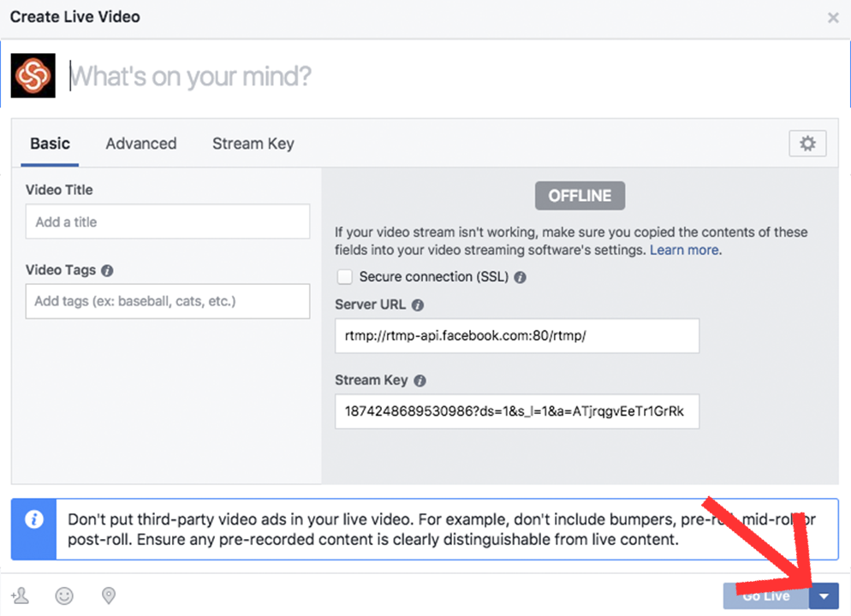Image resolution: width=851 pixels, height=616 pixels.
Task: Open the Learn more link
Action: [685, 250]
